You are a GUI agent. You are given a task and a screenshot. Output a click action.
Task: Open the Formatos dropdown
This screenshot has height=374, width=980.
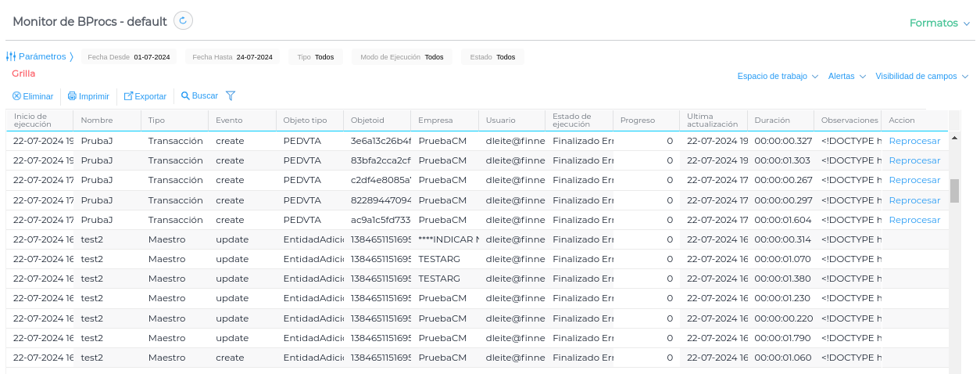(939, 23)
